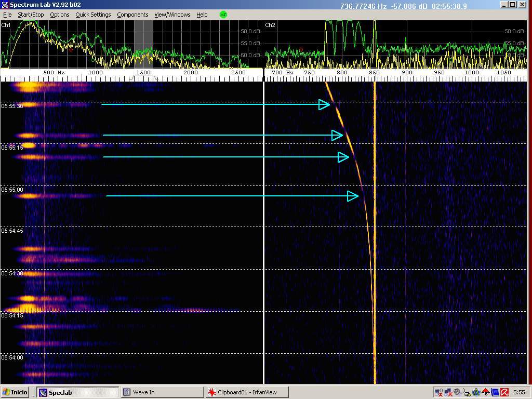Screen dimensions: 532x399
Task: Click the blue book tray icon
Action: 495,392
